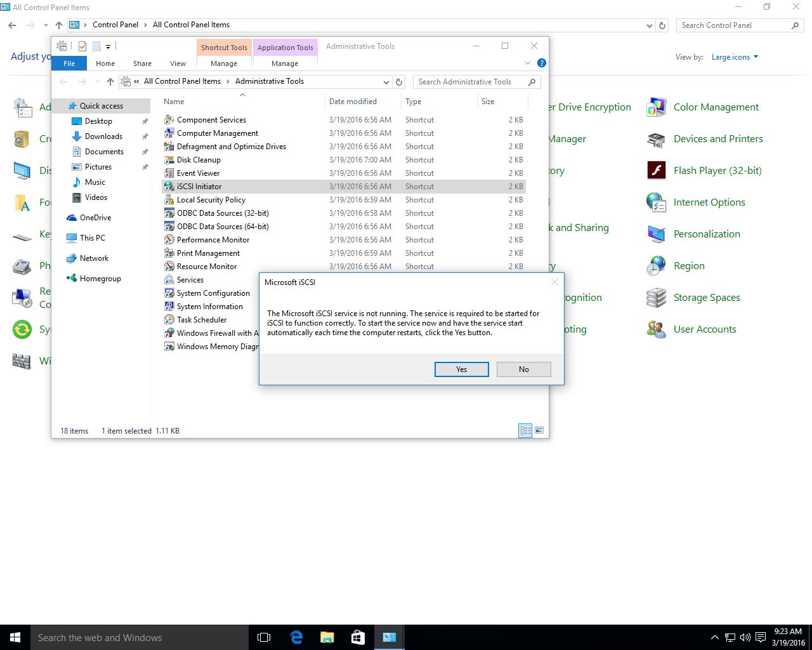
Task: Click the Explorer help question mark icon
Action: click(541, 63)
